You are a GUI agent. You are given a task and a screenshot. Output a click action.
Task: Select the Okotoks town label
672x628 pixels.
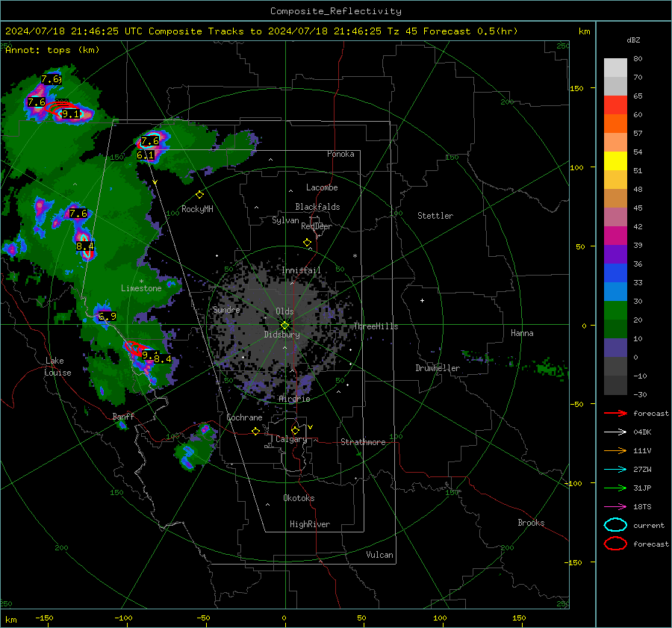299,498
